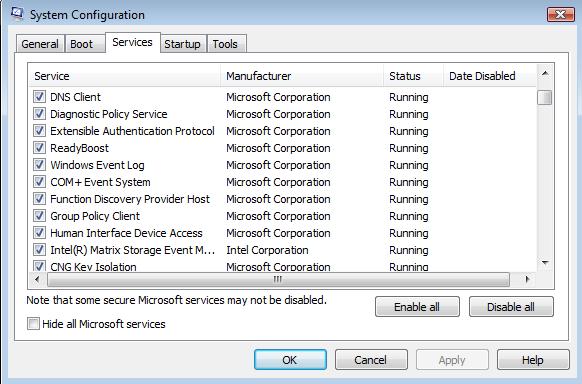
Task: Click the Disable all button
Action: point(511,307)
